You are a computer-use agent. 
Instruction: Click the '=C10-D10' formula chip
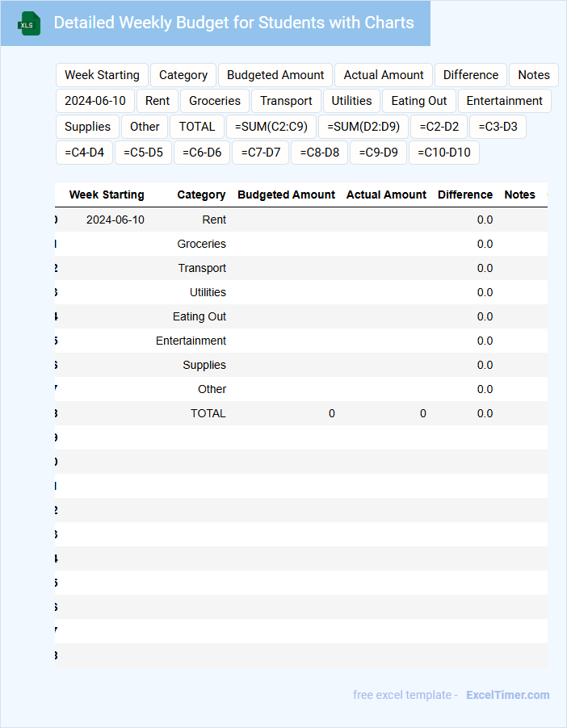pos(444,153)
